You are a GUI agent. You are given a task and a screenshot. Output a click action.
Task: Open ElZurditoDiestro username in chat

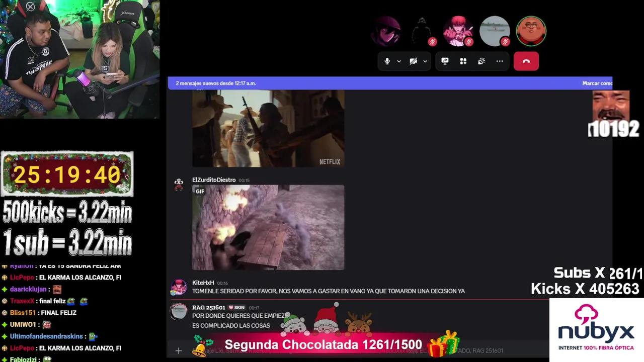pos(214,180)
